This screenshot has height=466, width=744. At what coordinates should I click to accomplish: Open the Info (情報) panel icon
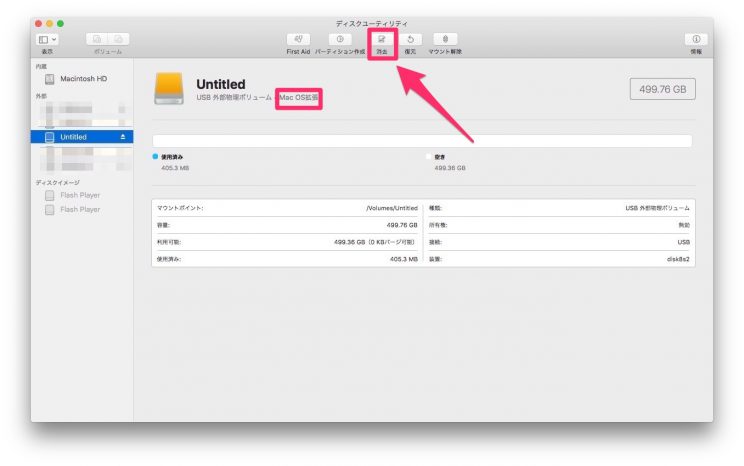695,39
